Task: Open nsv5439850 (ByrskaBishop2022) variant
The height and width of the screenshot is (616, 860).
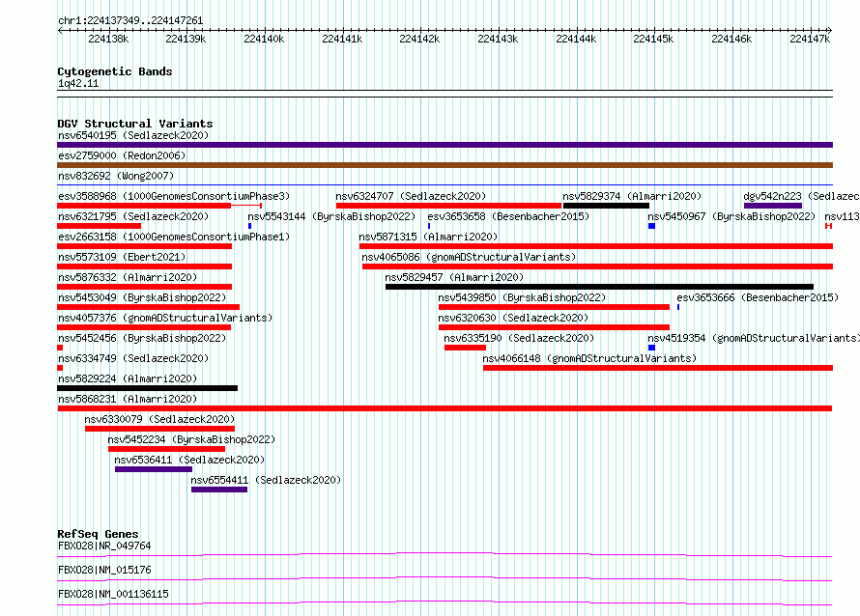Action: point(522,297)
